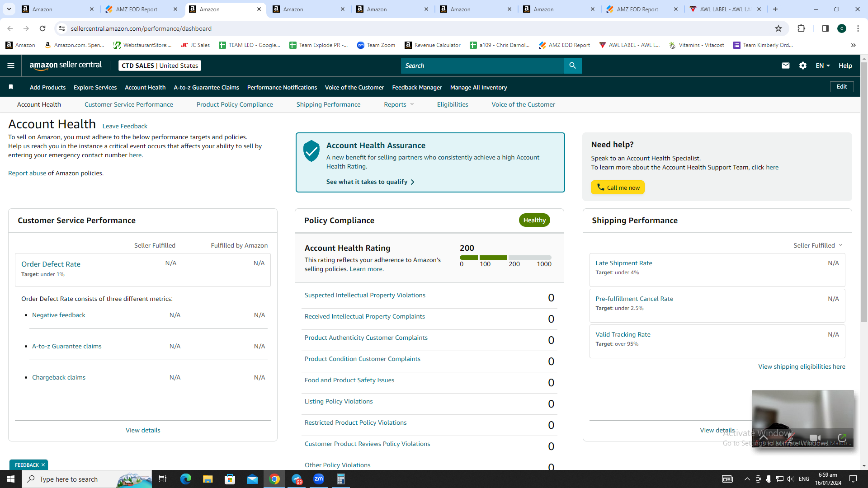Switch to the Shipping Performance tab
The image size is (868, 488).
tap(328, 104)
